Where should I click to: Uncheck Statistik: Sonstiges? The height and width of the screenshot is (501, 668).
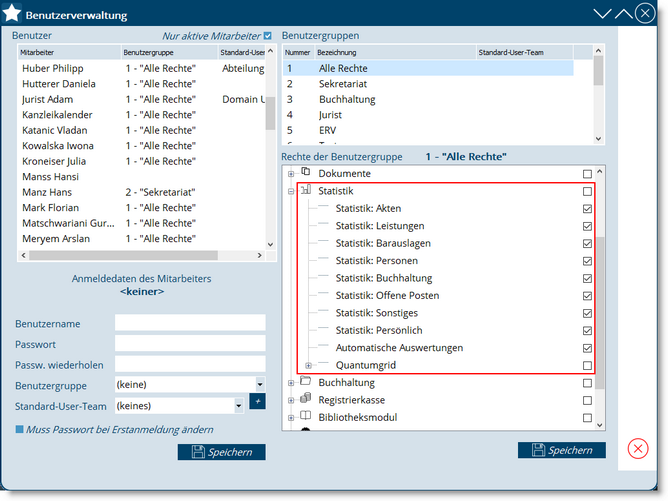point(587,314)
